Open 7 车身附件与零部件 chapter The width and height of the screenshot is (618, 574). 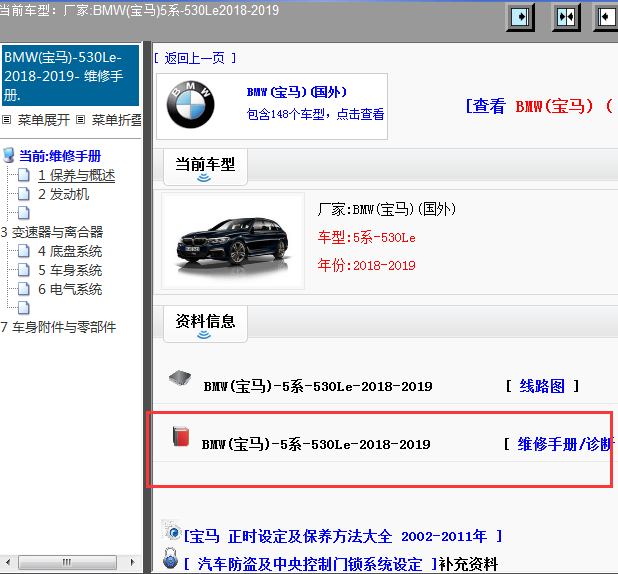click(x=58, y=327)
